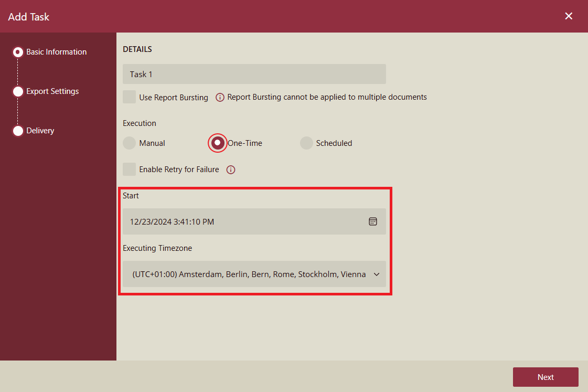Select Manual execution mode
This screenshot has width=588, height=392.
(129, 143)
